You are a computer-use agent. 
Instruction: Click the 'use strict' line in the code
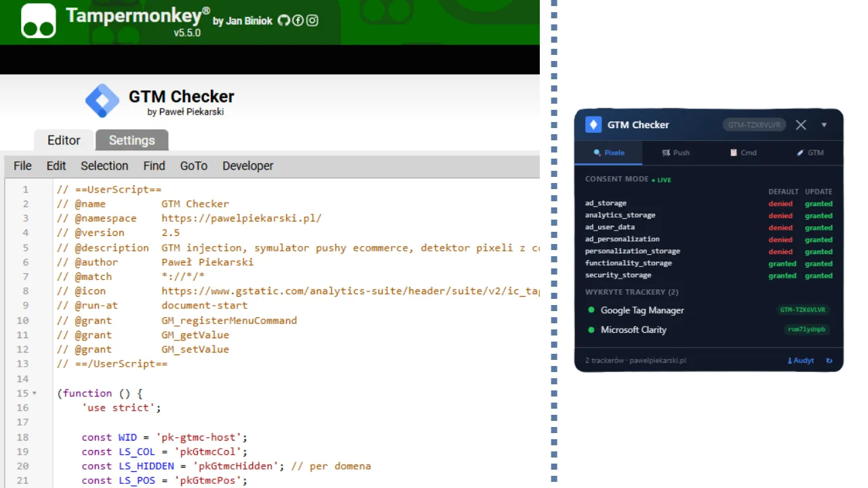122,408
